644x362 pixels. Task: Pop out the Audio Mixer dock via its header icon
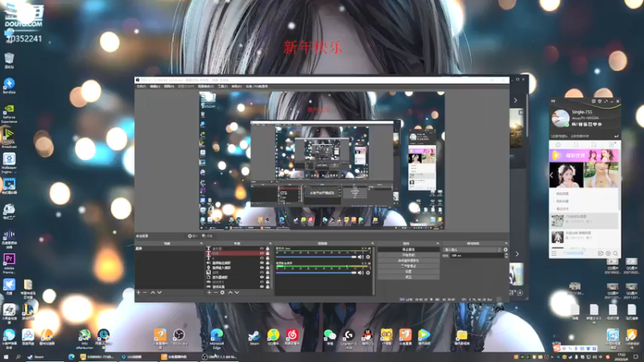tap(373, 244)
